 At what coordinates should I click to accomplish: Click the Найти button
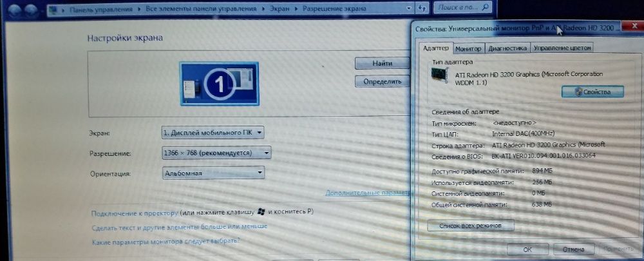click(382, 63)
